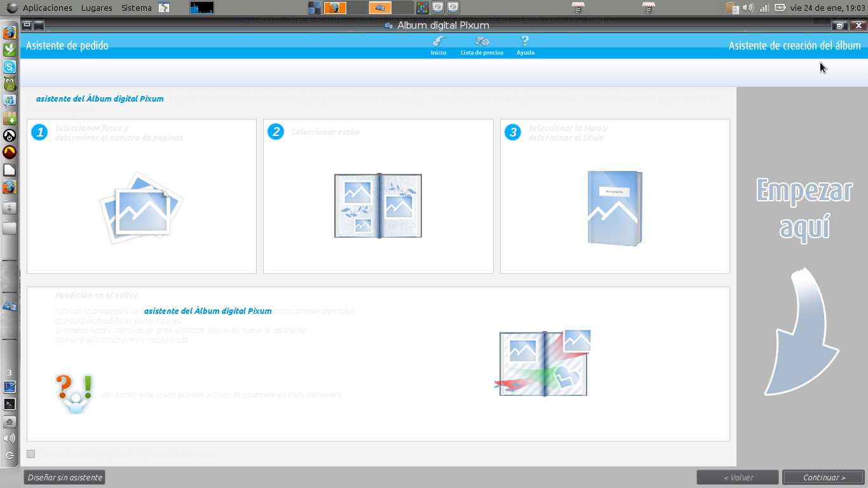Click the step 3 album cover image
This screenshot has height=488, width=868.
point(614,208)
